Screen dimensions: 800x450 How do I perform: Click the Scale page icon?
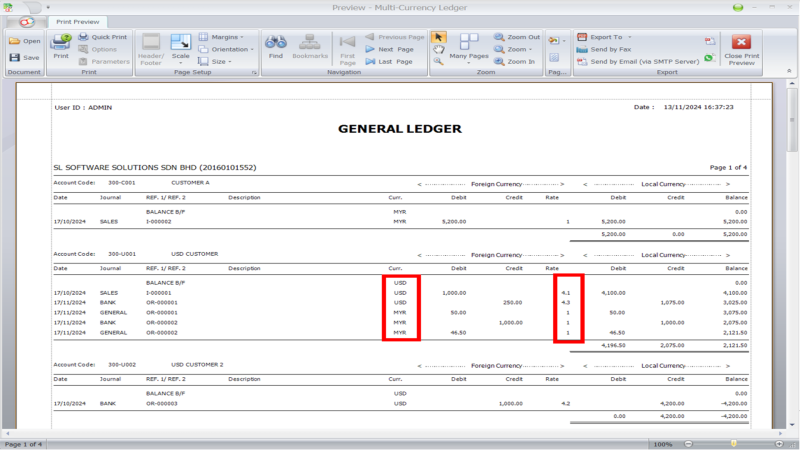pyautogui.click(x=181, y=43)
